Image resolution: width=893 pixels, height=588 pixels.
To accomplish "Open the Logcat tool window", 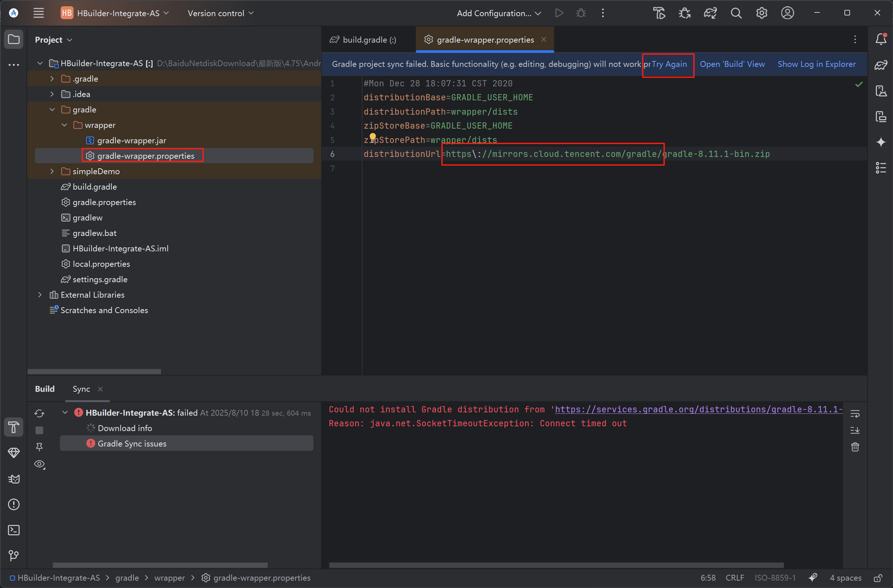I will [x=14, y=479].
